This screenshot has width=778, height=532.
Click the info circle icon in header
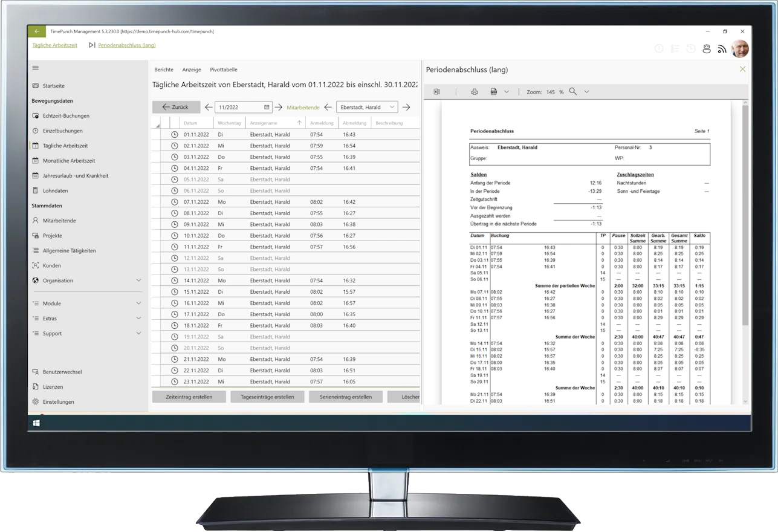[659, 49]
